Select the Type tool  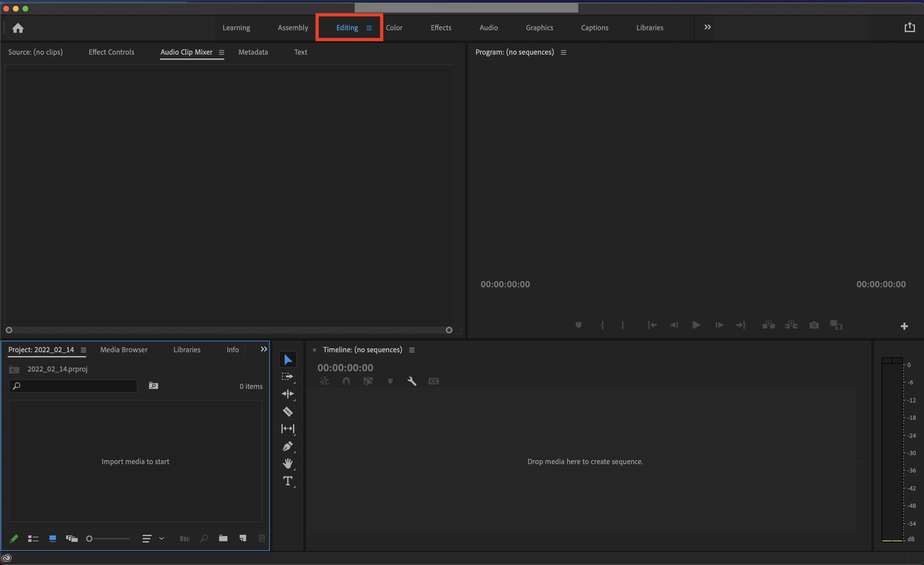point(288,480)
